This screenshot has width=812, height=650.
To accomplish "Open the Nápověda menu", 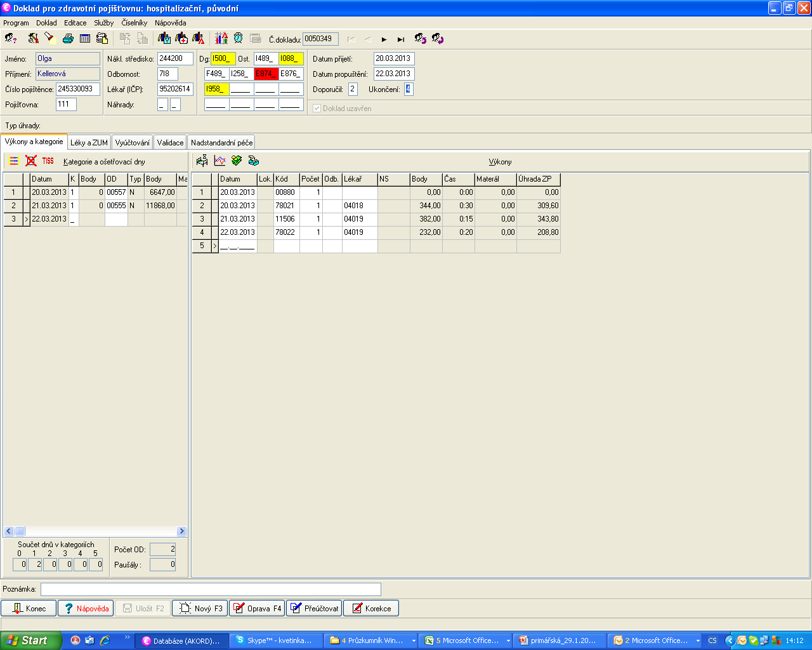I will point(171,23).
